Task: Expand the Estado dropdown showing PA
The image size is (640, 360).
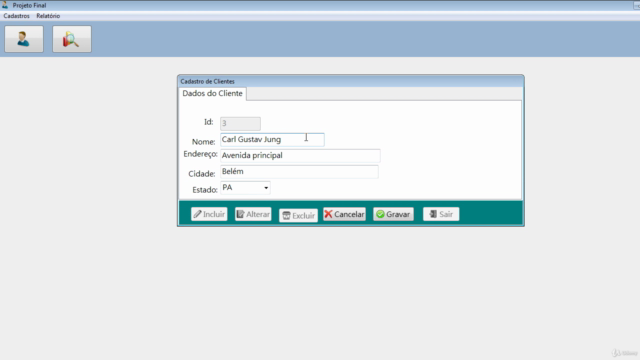Action: click(x=266, y=188)
